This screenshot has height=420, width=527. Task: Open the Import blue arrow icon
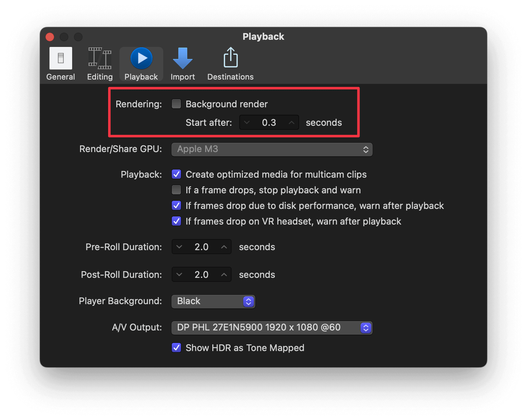tap(182, 58)
